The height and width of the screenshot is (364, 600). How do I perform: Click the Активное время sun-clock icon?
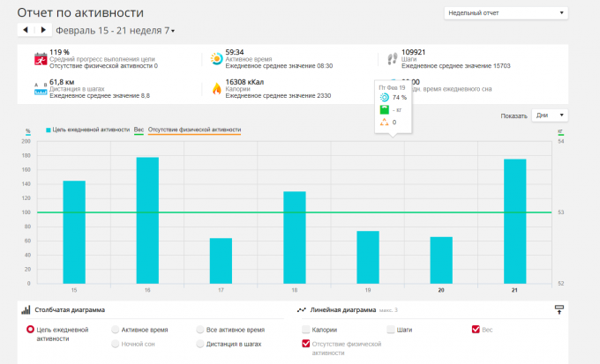point(216,59)
